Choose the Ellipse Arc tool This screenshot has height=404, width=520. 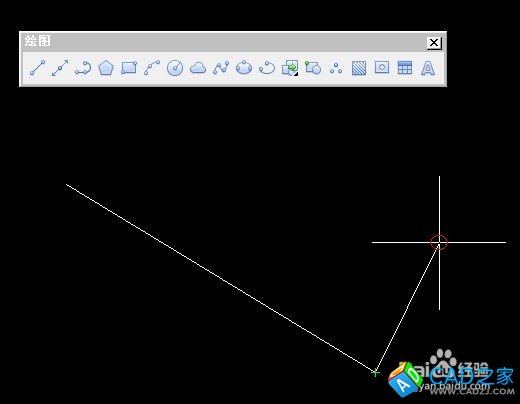pos(267,68)
